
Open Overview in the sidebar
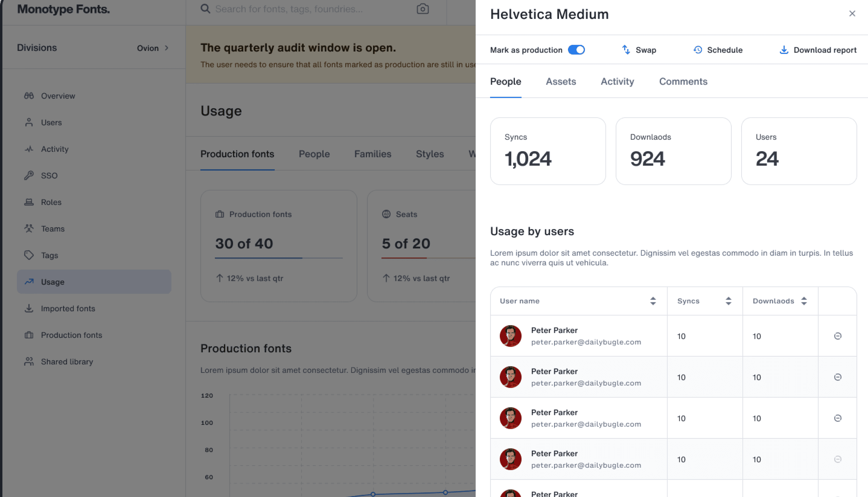coord(94,96)
